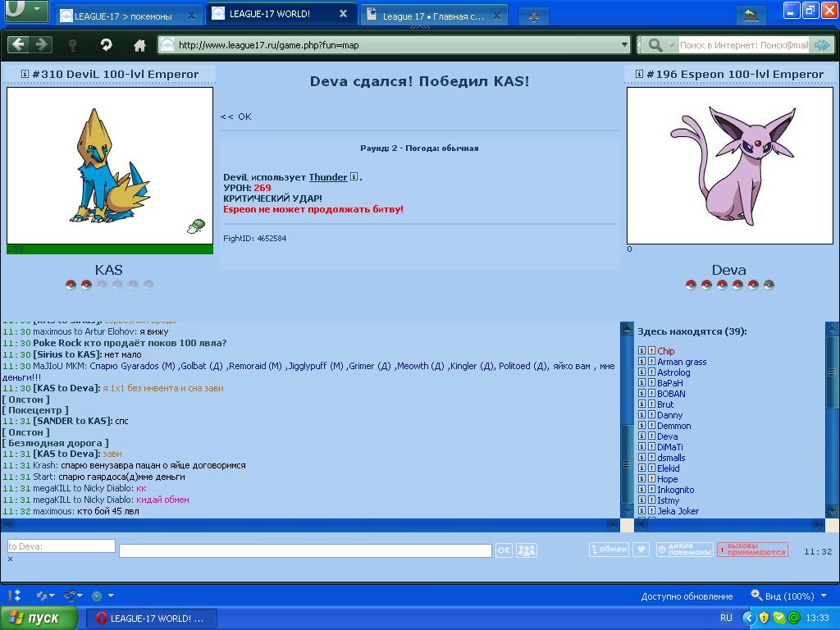Image resolution: width=840 pixels, height=630 pixels.
Task: Close the 'LEAGUE-17 WORLD!' tab
Action: [344, 14]
